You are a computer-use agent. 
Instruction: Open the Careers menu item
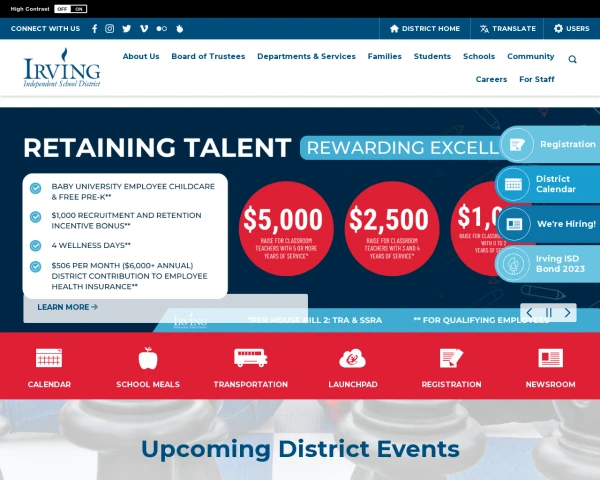point(491,79)
